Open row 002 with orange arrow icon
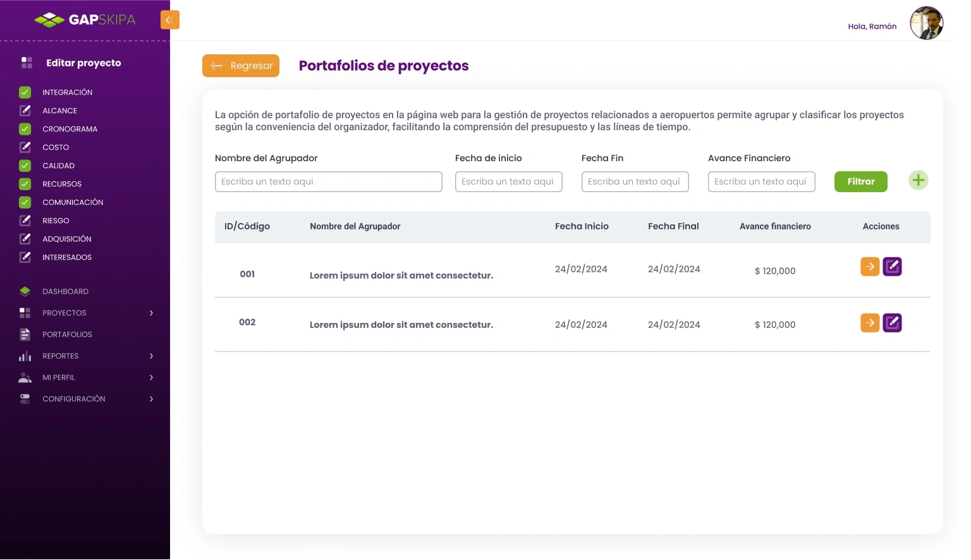Screen dimensions: 971x560 [x=870, y=323]
